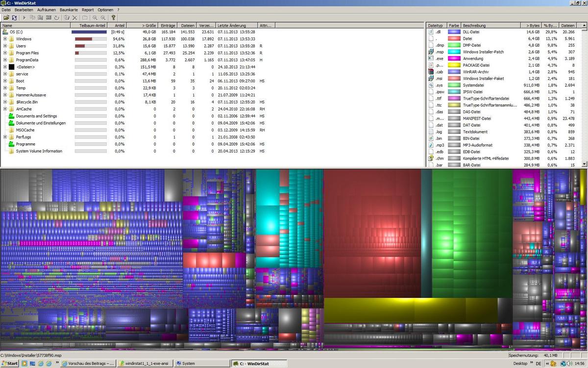The image size is (588, 368).
Task: Sort by the Dateityp column header
Action: click(x=436, y=25)
